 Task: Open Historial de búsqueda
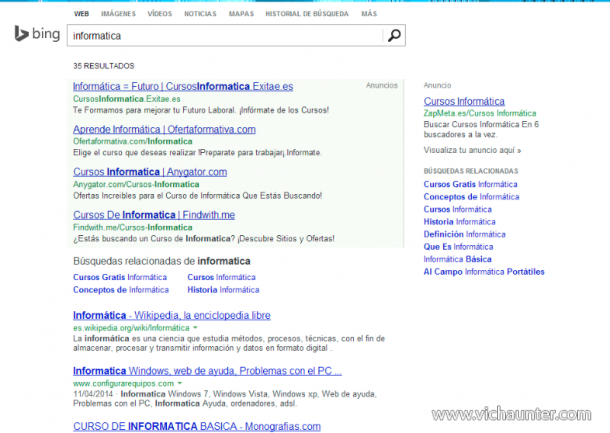tap(307, 14)
